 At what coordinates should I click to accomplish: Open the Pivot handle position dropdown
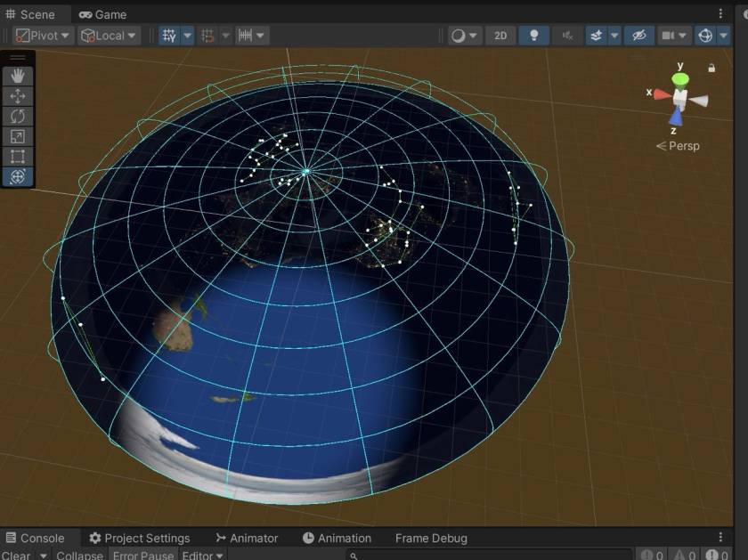pos(42,36)
